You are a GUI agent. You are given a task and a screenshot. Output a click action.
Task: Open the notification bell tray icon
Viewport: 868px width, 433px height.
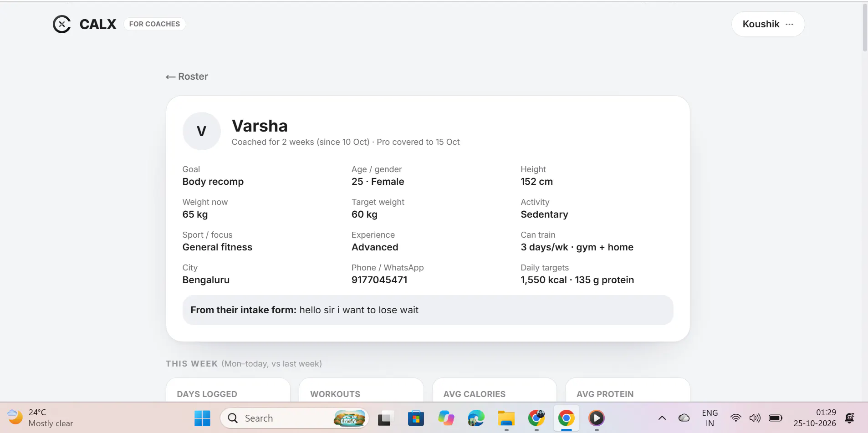(850, 418)
